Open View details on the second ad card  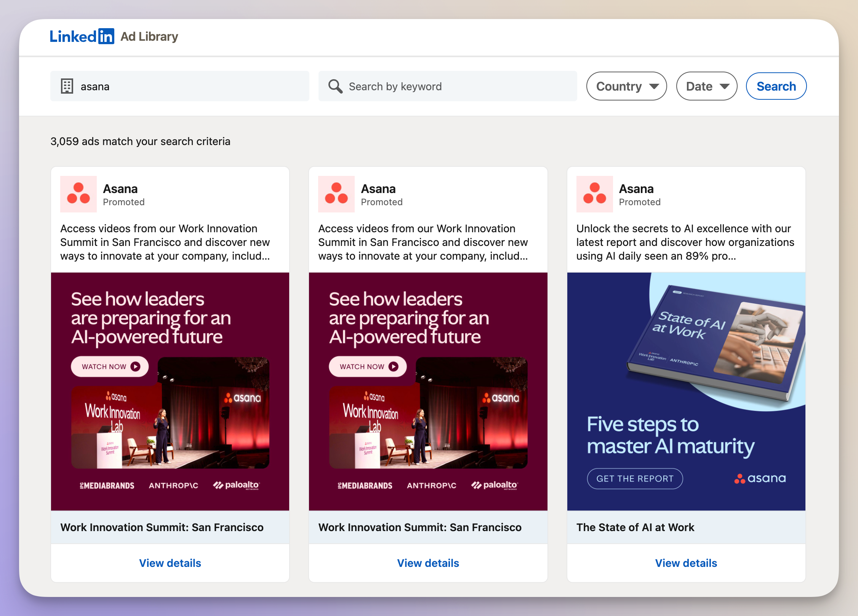(428, 563)
